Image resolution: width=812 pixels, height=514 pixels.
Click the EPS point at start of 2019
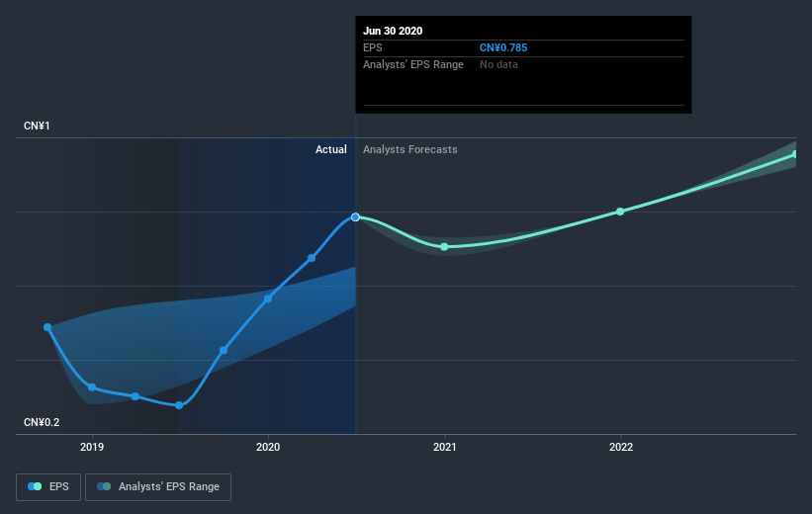92,387
